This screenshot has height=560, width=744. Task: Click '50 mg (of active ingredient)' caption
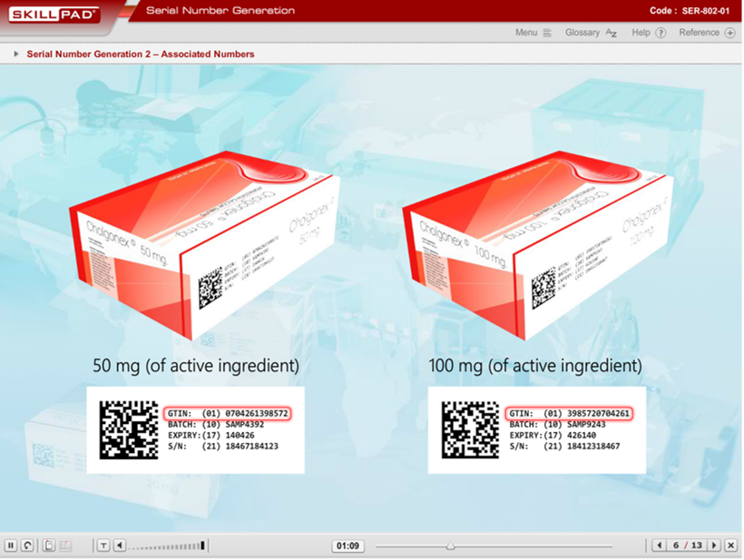196,366
